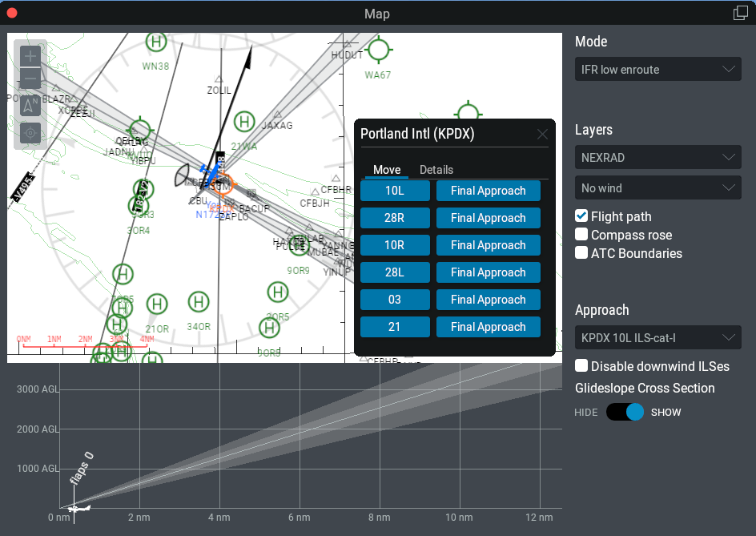This screenshot has height=536, width=756.
Task: Select the 34OR heliport icon
Action: click(199, 302)
